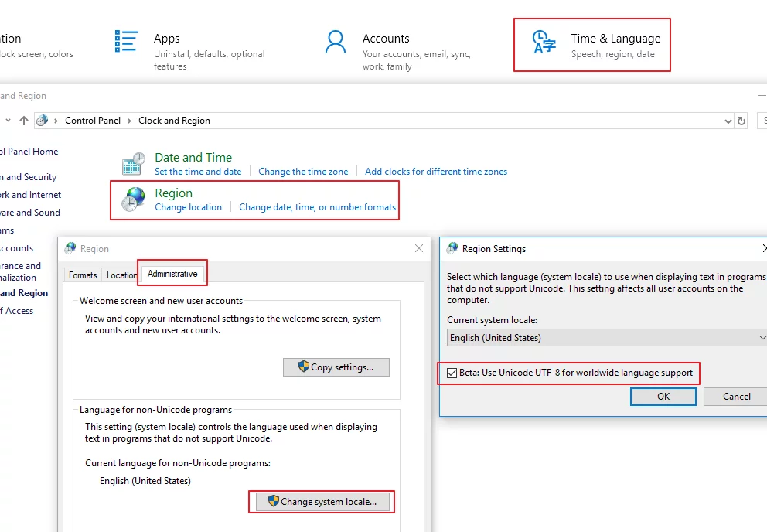The height and width of the screenshot is (532, 767).
Task: Click the Region globe icon
Action: point(133,199)
